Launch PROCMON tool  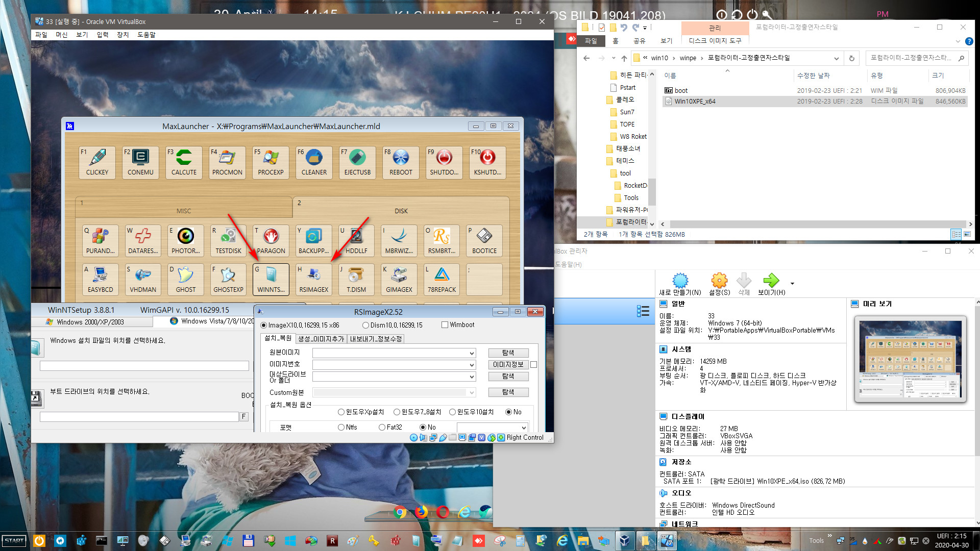227,162
